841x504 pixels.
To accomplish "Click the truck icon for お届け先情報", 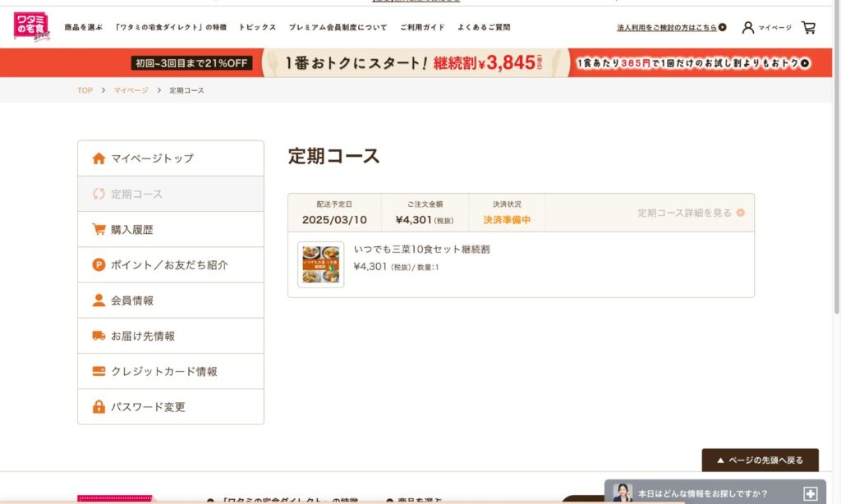I will 99,336.
